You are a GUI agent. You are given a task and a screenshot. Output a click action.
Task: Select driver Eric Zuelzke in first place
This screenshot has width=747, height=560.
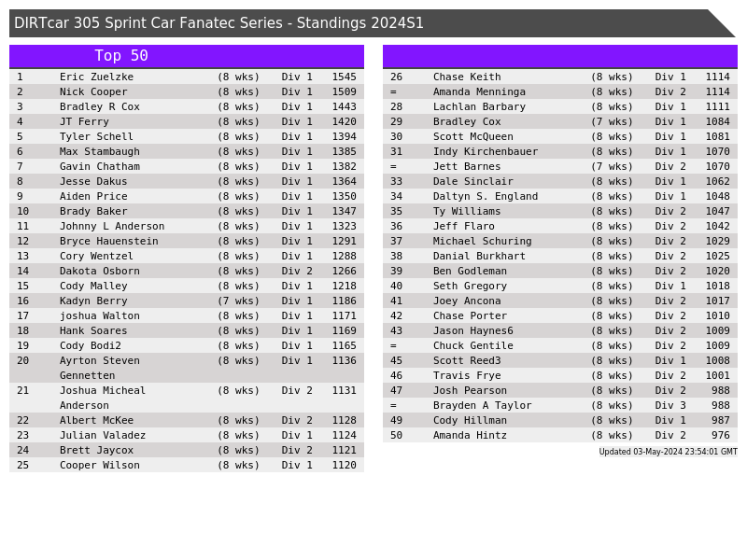[97, 77]
